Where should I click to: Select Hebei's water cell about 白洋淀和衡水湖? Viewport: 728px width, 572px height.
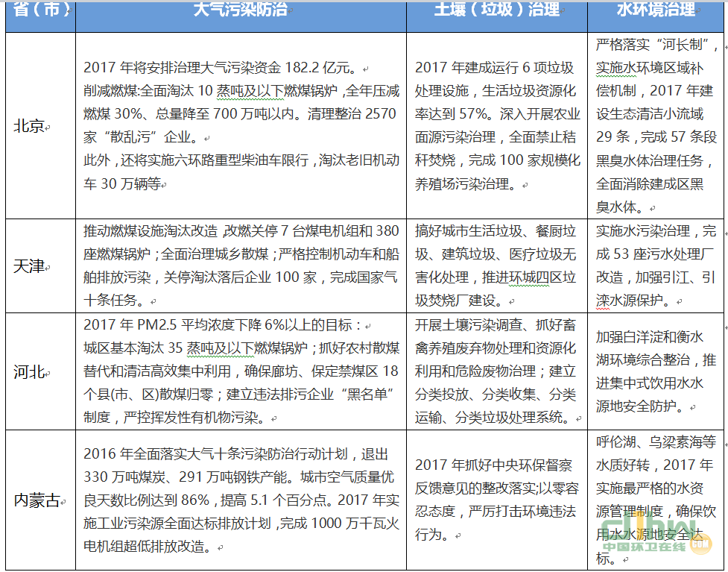pos(656,371)
